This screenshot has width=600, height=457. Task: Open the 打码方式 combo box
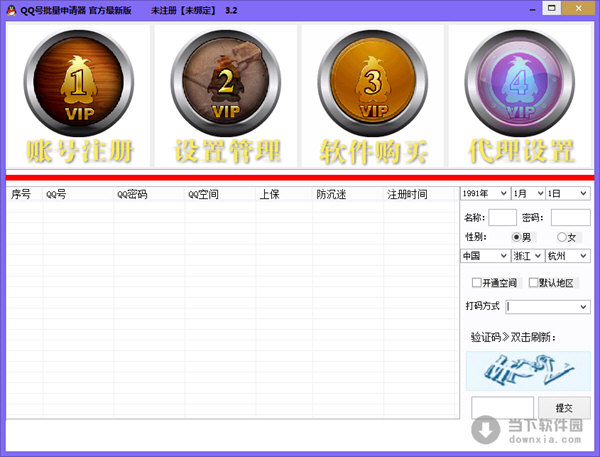click(x=548, y=307)
